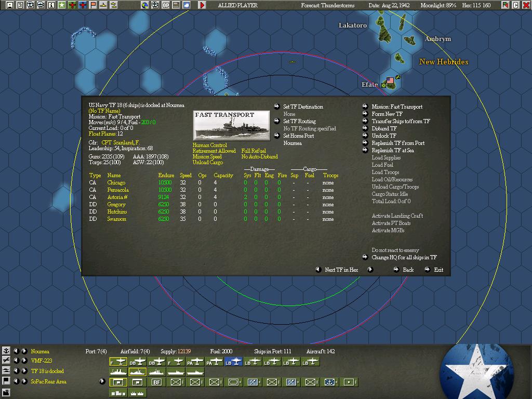This screenshot has width=532, height=399.
Task: Click the crosshair target toolbar icon
Action: tap(155, 5)
